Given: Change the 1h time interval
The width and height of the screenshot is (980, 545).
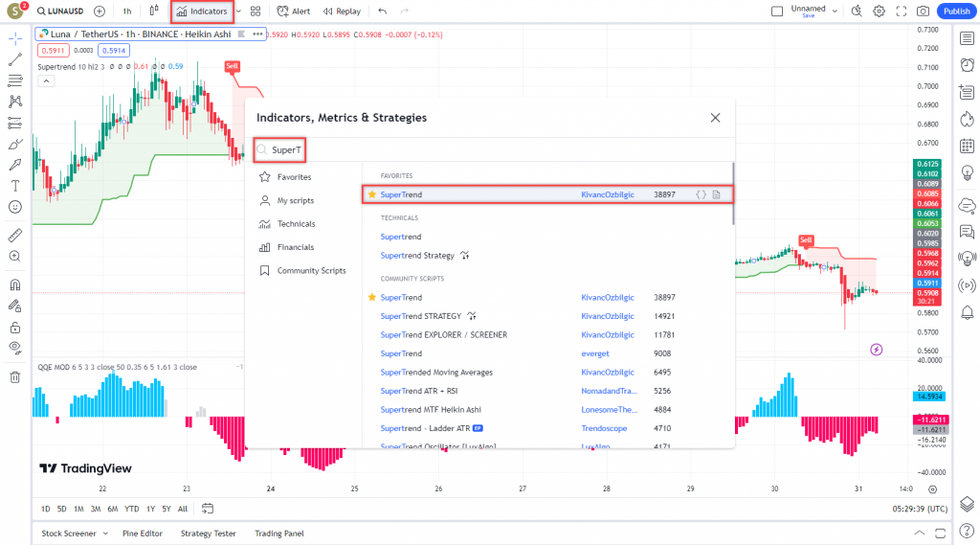Looking at the screenshot, I should [127, 11].
